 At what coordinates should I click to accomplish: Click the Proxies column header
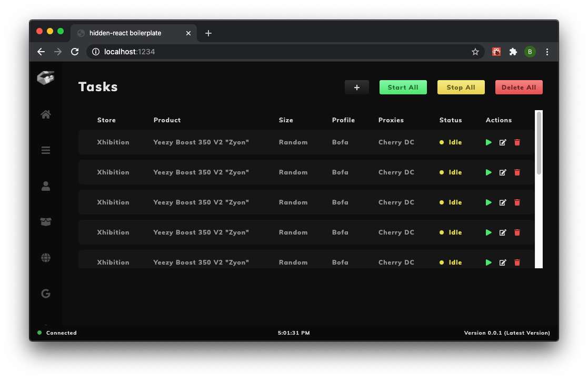point(391,120)
